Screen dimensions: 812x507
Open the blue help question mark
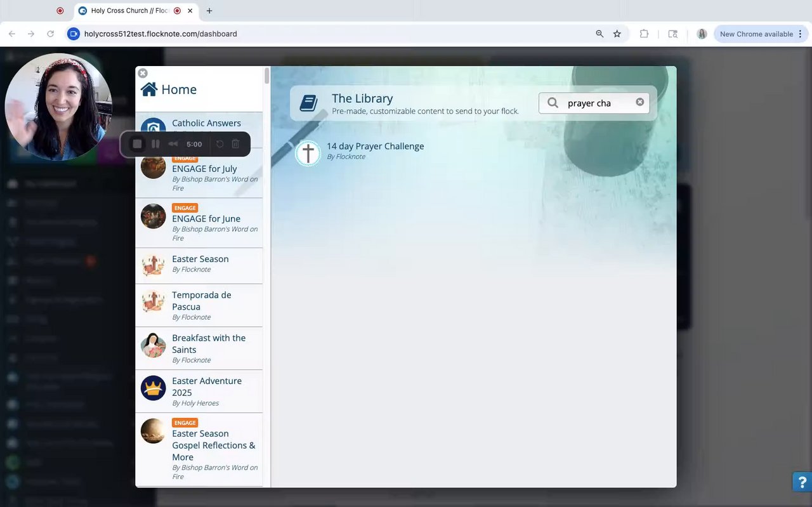tap(802, 482)
